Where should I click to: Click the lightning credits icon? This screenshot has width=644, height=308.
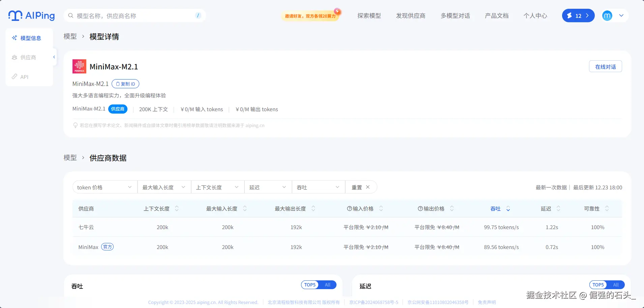point(569,16)
